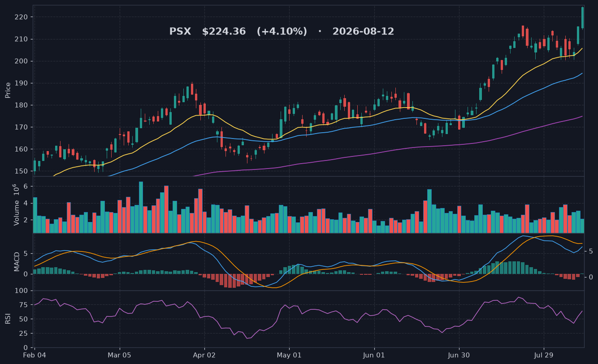Select the 220 price tick label
Screen dimensions: 598x364
point(22,17)
